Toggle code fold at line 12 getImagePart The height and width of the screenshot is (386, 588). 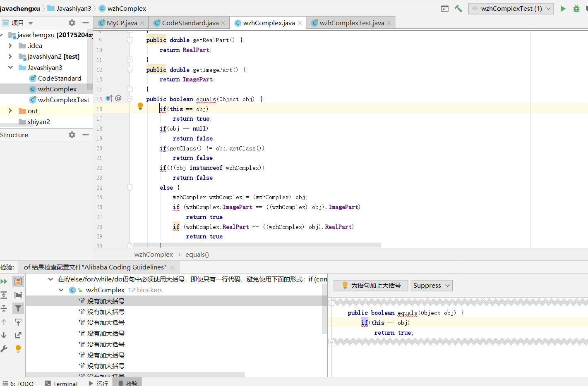(130, 70)
